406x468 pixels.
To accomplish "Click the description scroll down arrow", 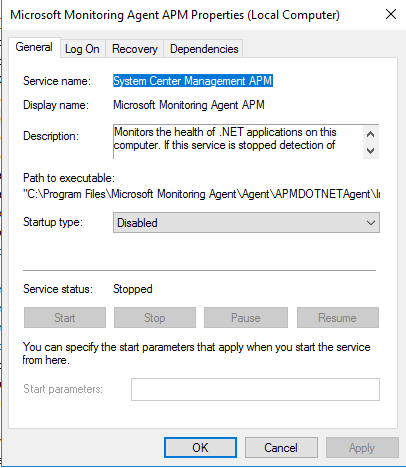I will (x=371, y=150).
